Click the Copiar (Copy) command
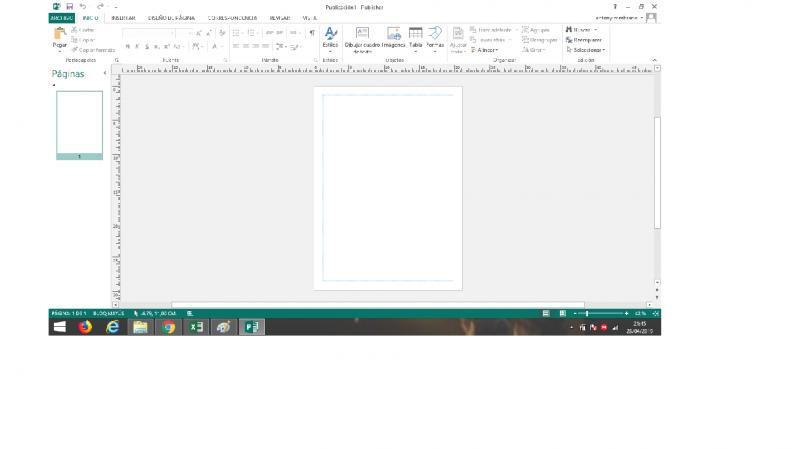This screenshot has height=449, width=800. coord(83,40)
